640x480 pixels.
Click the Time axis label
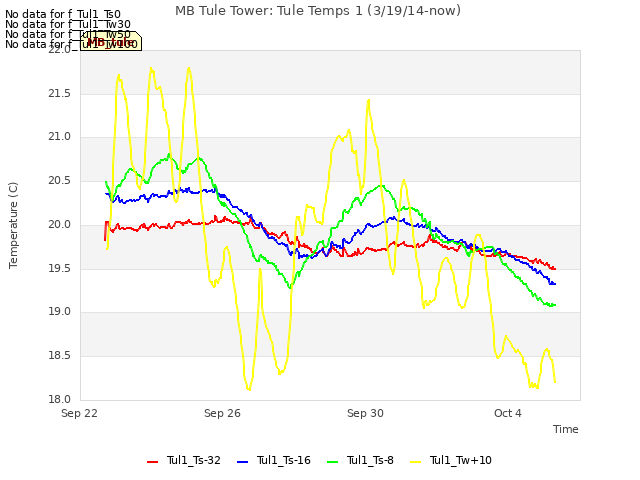pos(566,429)
